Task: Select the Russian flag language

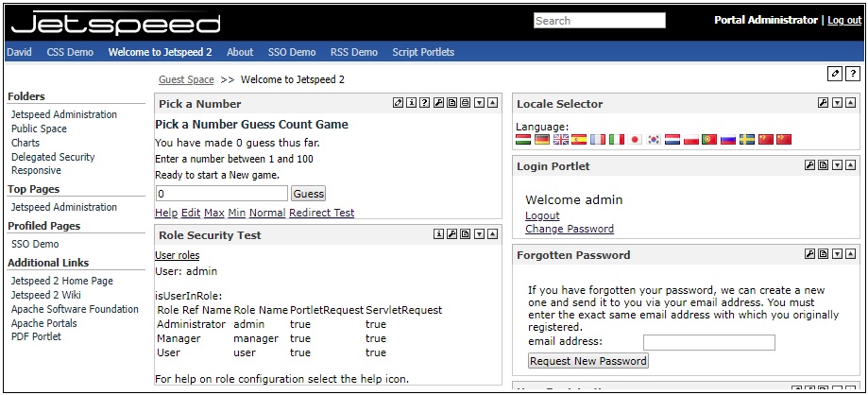Action: [x=728, y=140]
